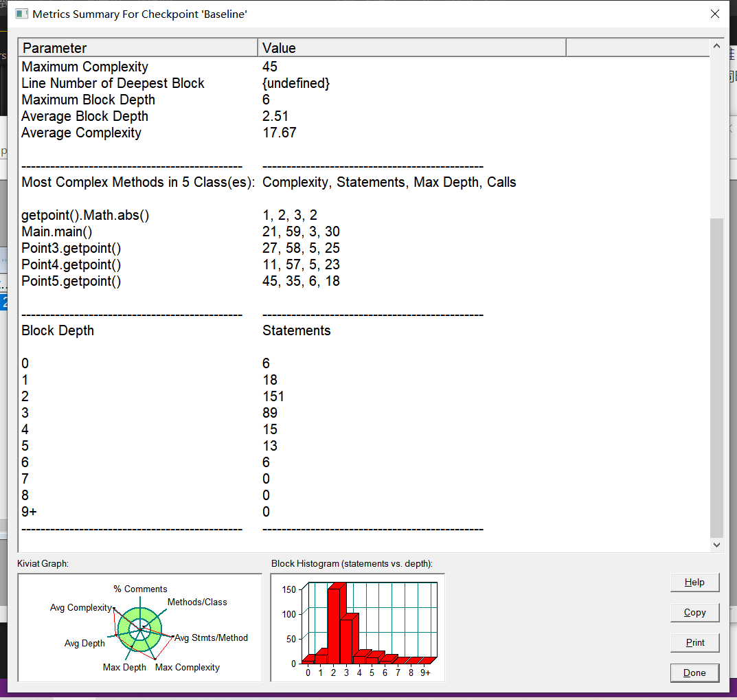Click the value 18 for depth 1
Viewport: 737px width, 700px height.
(x=270, y=380)
